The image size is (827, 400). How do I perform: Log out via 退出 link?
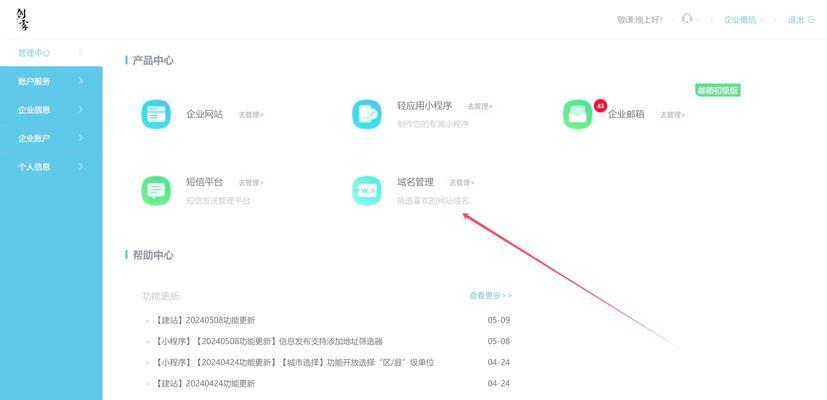801,20
